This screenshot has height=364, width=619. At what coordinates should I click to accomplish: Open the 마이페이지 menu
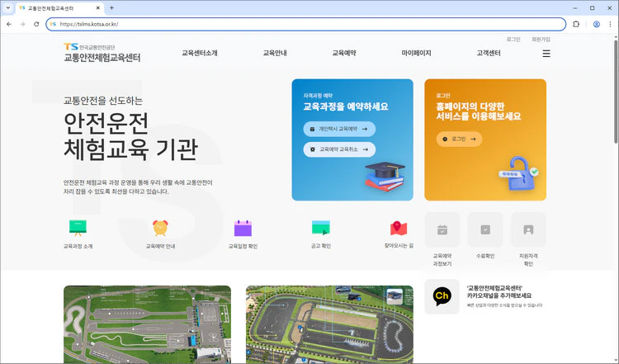pos(416,53)
